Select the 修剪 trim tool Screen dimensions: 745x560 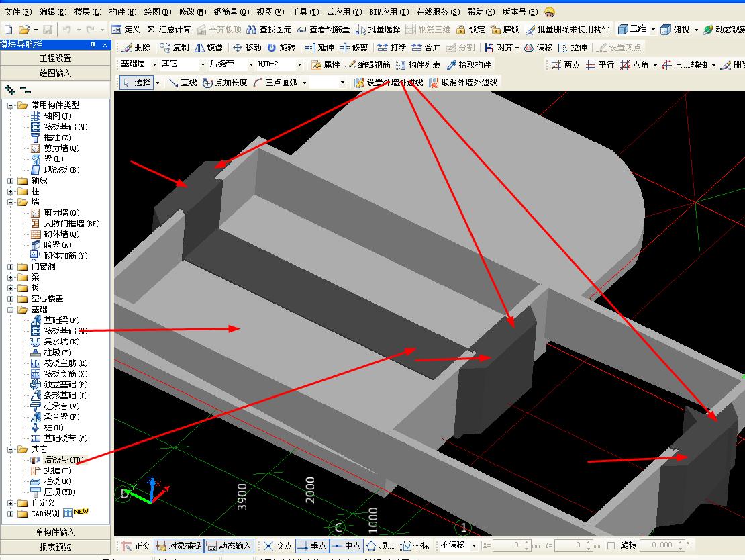(x=354, y=48)
